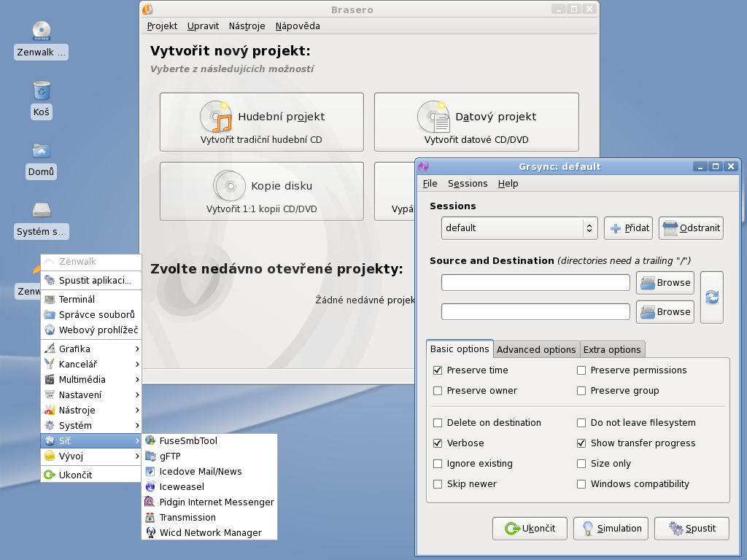747x560 pixels.
Task: Expand the Multimédia submenu
Action: pos(91,379)
